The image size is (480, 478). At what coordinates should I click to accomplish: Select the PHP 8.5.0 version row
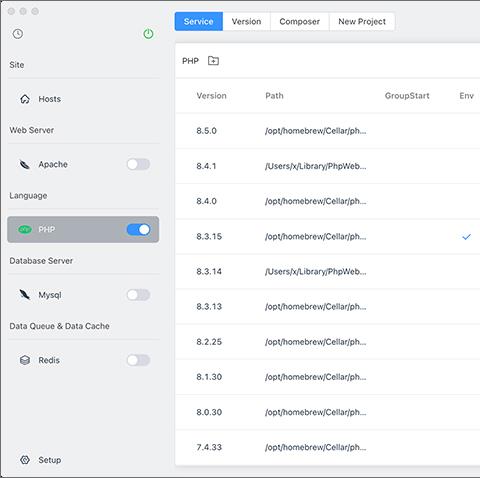pyautogui.click(x=328, y=131)
